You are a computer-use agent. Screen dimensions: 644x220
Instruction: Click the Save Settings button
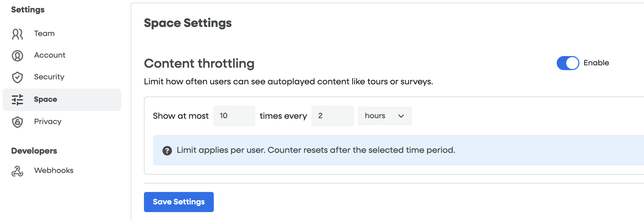click(179, 202)
